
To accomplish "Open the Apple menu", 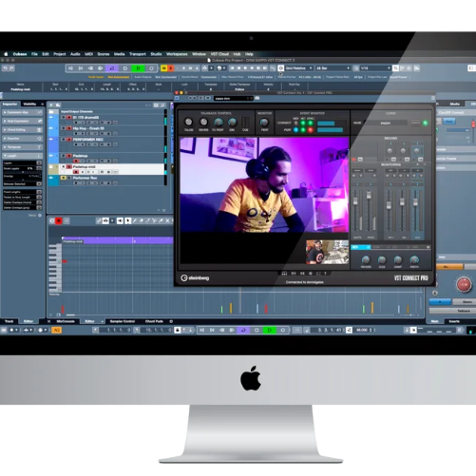I will (6, 54).
